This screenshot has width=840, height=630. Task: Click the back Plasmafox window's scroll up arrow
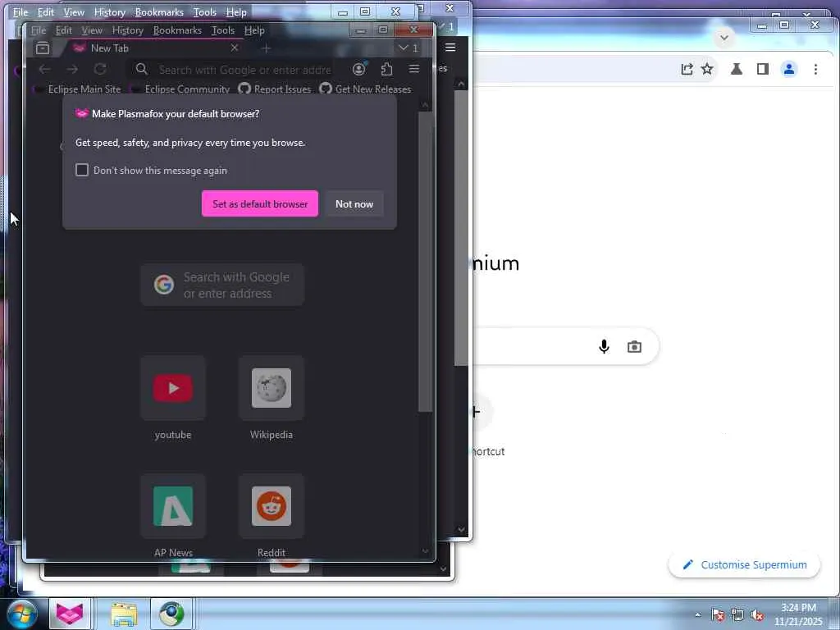click(461, 84)
